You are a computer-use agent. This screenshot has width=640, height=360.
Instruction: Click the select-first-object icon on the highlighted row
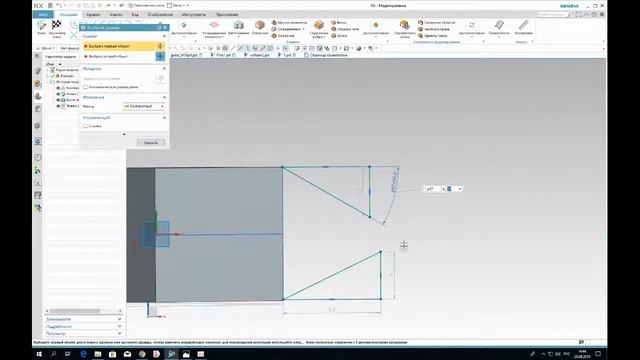160,46
